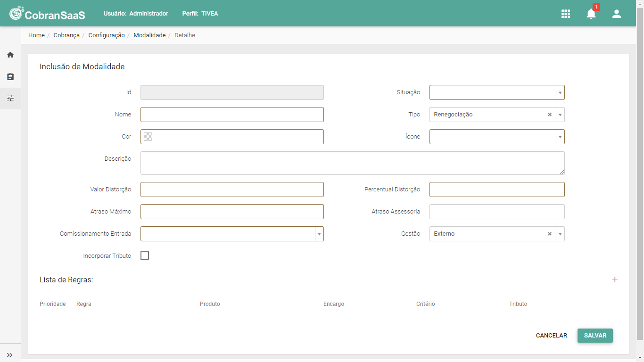644x362 pixels.
Task: Go to Home breadcrumb
Action: point(36,35)
